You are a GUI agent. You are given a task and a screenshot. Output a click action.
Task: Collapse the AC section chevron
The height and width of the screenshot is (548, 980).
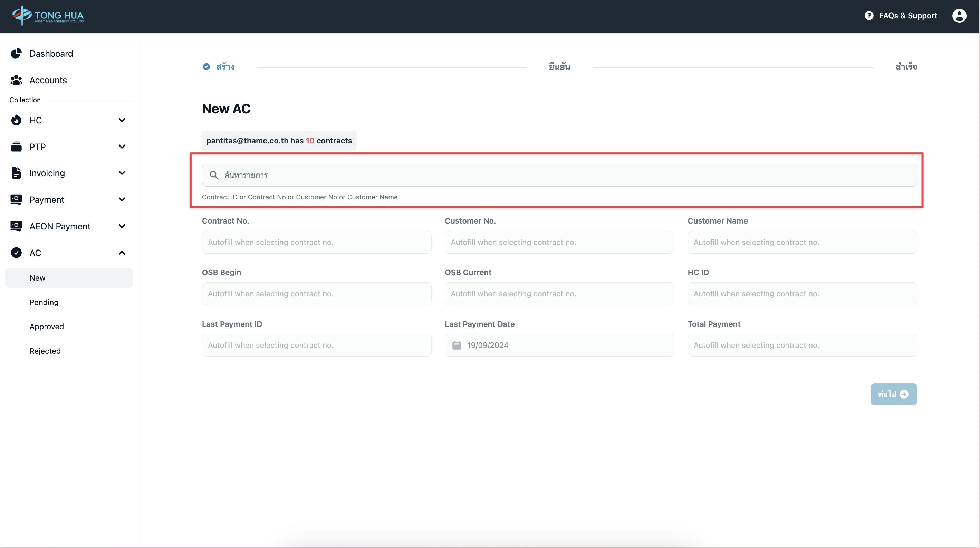pyautogui.click(x=122, y=253)
